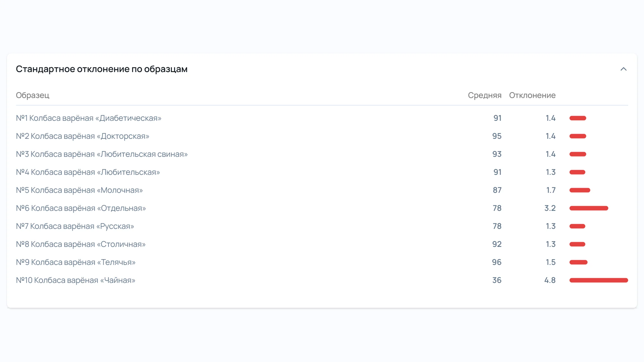This screenshot has width=644, height=362.
Task: Click the average value 36 for «Чайная»
Action: [x=497, y=280]
